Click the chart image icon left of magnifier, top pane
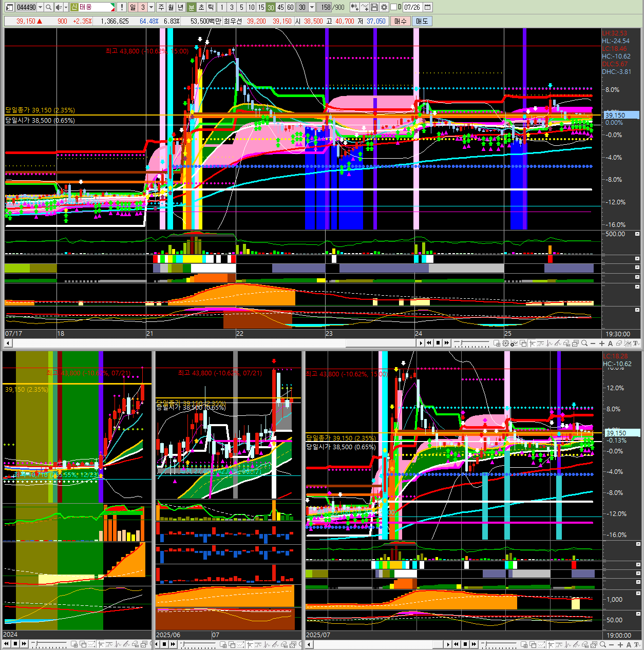 tap(575, 343)
